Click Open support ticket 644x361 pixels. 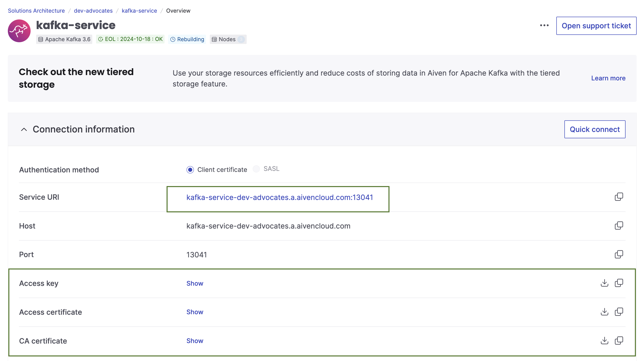tap(596, 26)
